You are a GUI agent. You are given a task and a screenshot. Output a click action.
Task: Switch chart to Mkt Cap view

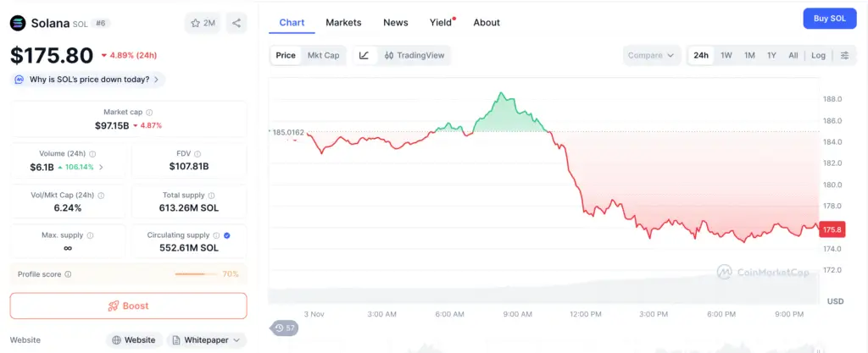click(x=323, y=56)
